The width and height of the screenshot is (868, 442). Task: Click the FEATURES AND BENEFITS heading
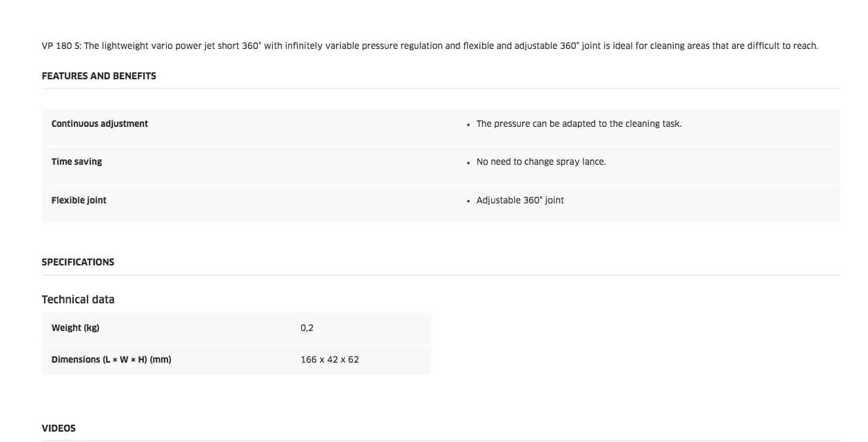pyautogui.click(x=99, y=76)
